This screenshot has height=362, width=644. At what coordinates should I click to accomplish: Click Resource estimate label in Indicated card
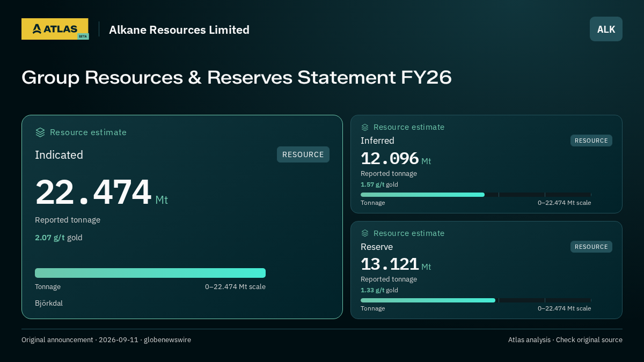pyautogui.click(x=88, y=132)
